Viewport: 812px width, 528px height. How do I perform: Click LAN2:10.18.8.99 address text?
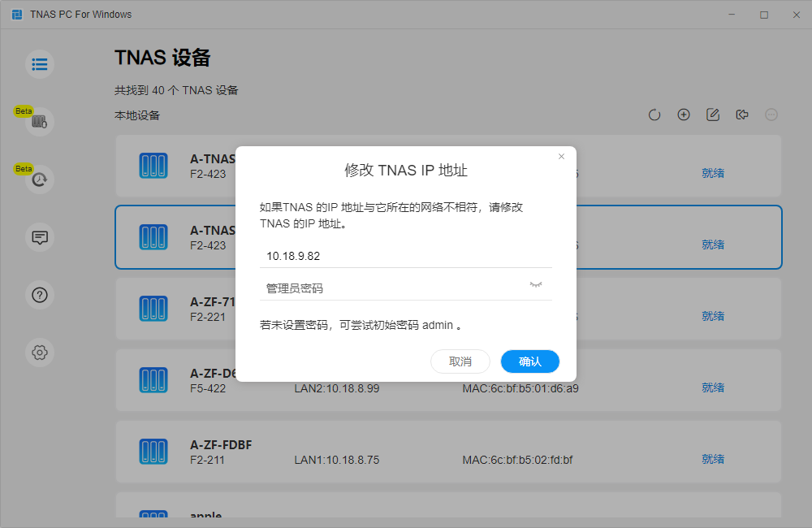337,388
